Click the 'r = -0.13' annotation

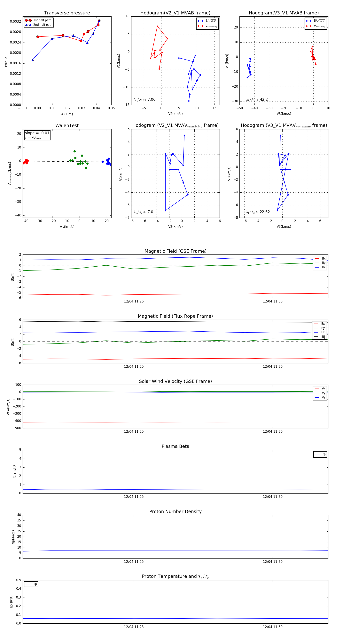click(33, 137)
